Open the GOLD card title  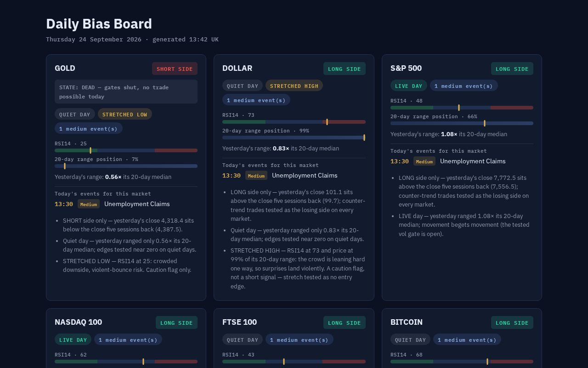point(65,68)
